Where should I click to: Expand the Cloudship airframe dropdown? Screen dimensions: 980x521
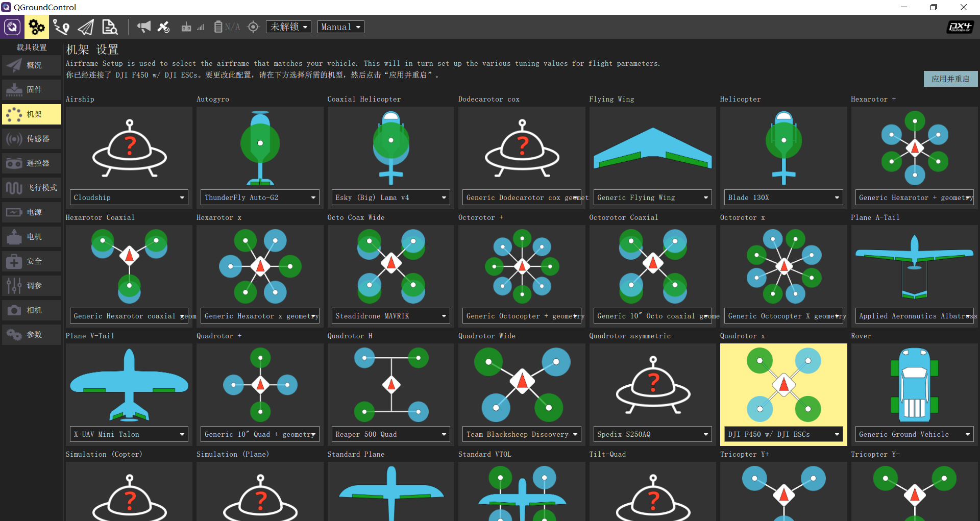[x=129, y=197]
